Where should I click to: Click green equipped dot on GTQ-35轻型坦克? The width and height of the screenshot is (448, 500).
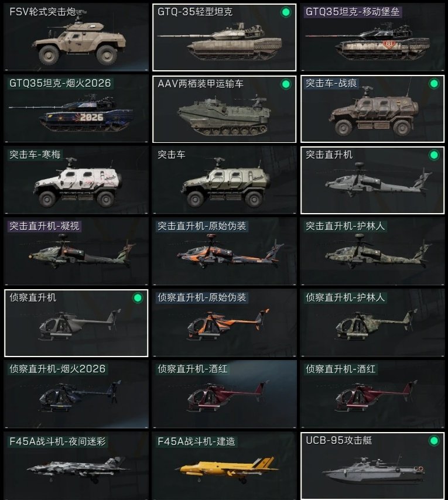[286, 12]
